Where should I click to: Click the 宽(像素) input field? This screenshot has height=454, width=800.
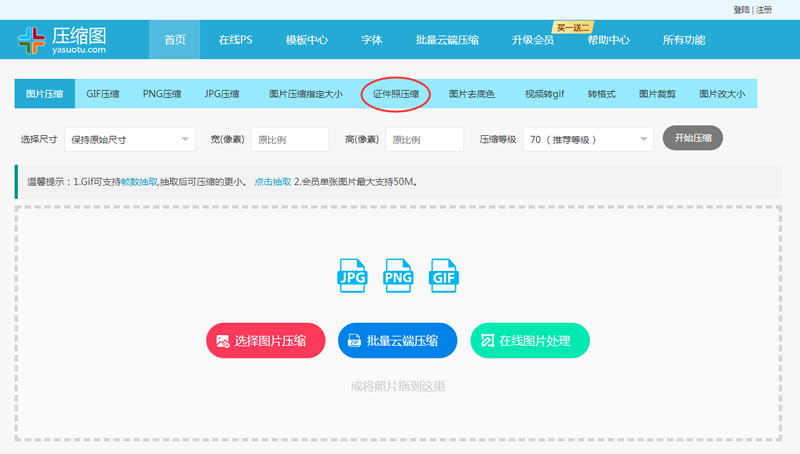tap(290, 139)
